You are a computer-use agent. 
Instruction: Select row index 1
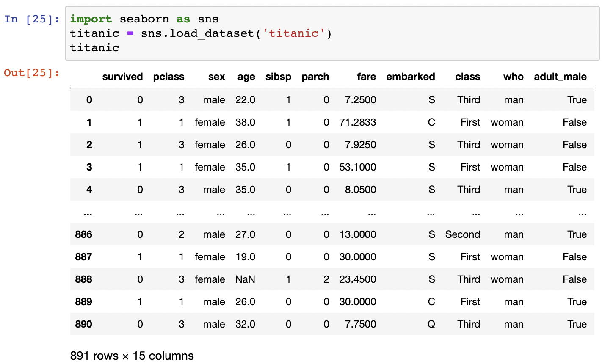(89, 122)
